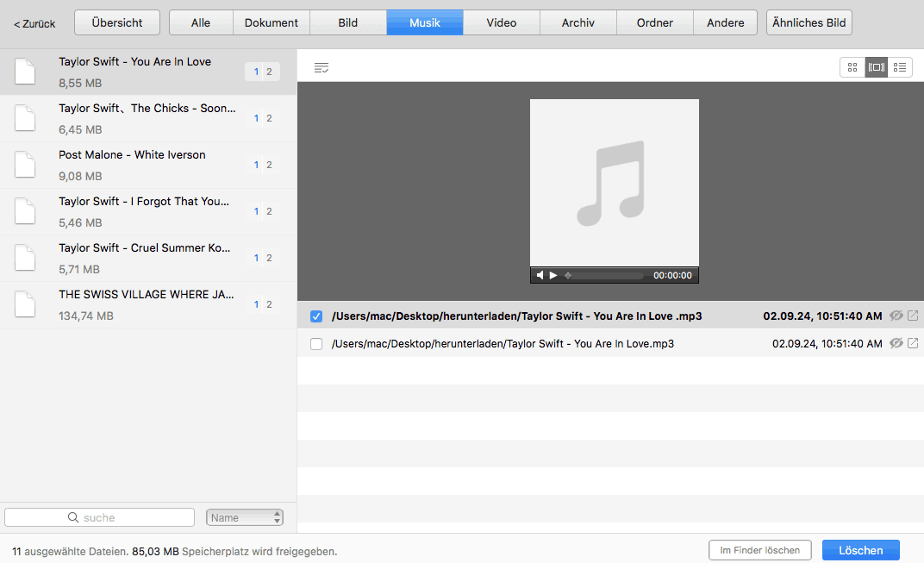Select the Bild tab
924x563 pixels.
click(x=347, y=22)
